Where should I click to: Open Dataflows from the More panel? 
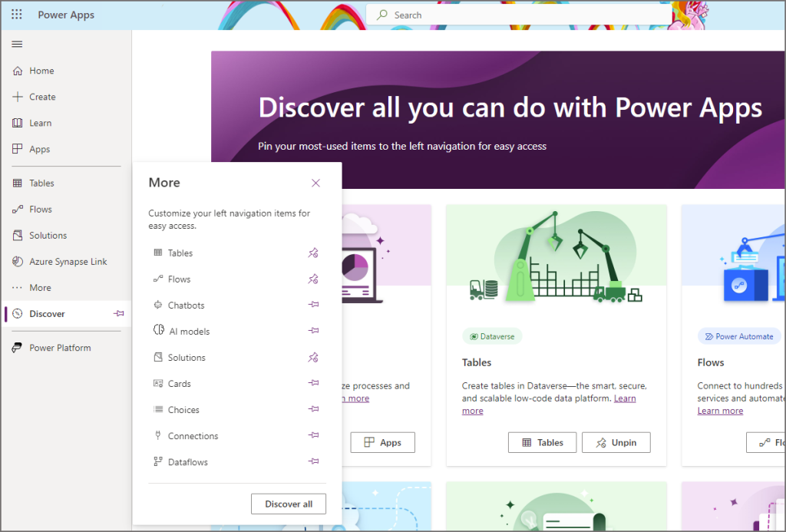click(180, 461)
